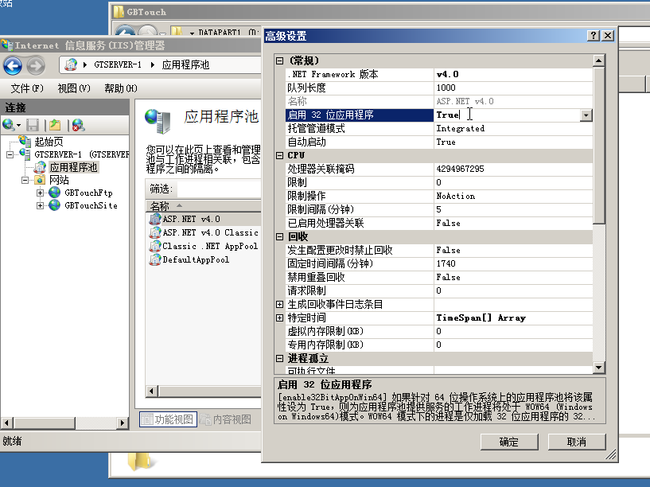Click the GBTouchSite site globe icon
This screenshot has height=487, width=650.
tap(54, 205)
